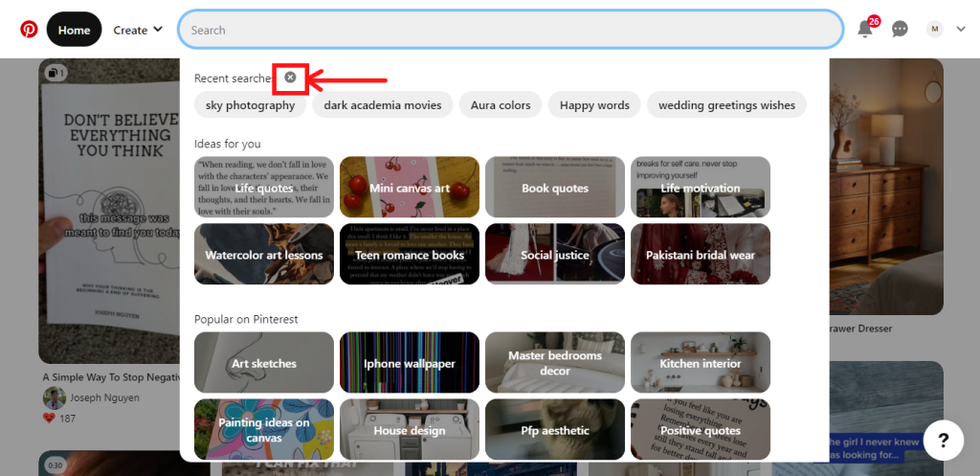This screenshot has height=476, width=980.
Task: Open the Master bedrooms decor tile
Action: pyautogui.click(x=555, y=362)
